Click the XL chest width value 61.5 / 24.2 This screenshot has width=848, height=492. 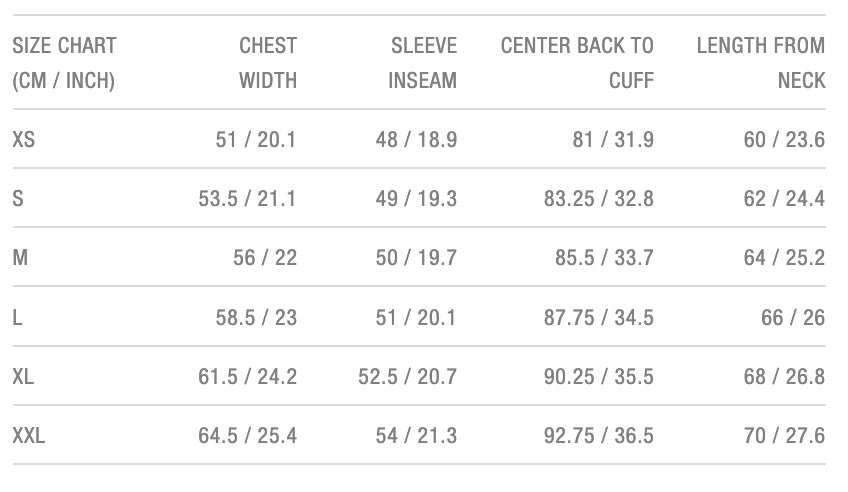(x=247, y=377)
